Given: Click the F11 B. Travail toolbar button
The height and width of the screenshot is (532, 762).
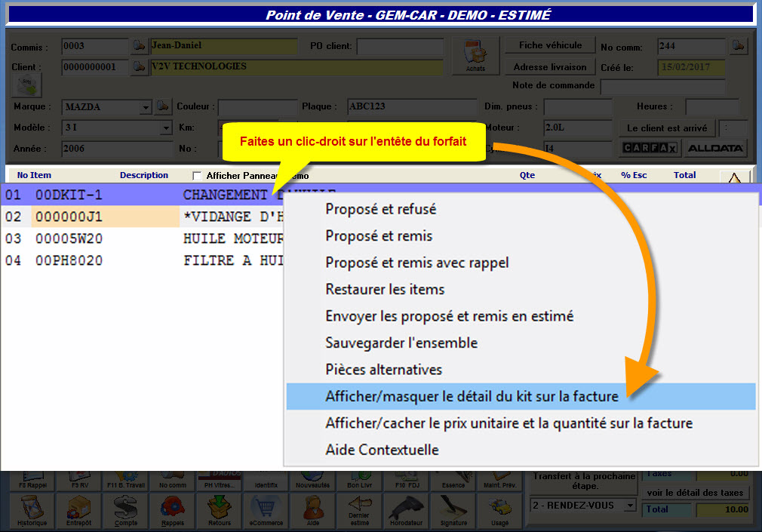Looking at the screenshot, I should pyautogui.click(x=126, y=481).
